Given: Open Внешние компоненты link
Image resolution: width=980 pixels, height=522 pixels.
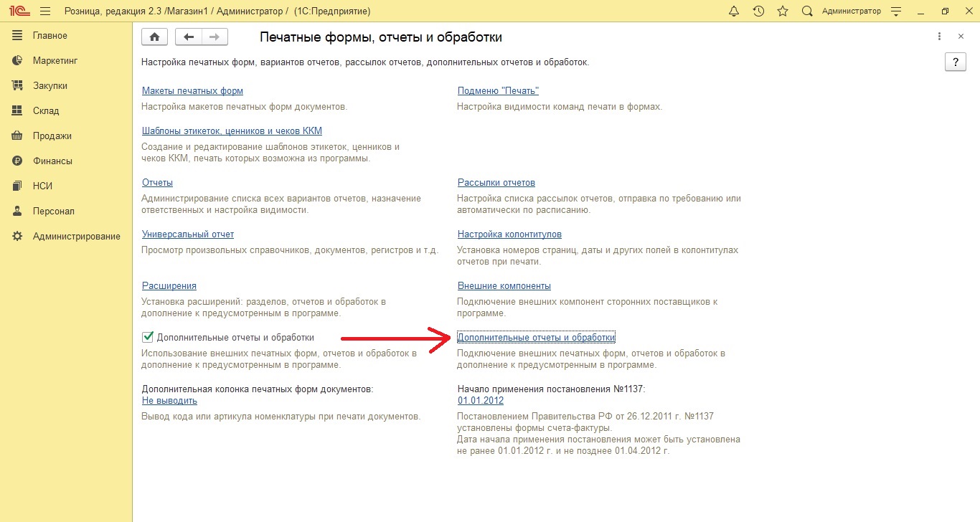Looking at the screenshot, I should 504,286.
